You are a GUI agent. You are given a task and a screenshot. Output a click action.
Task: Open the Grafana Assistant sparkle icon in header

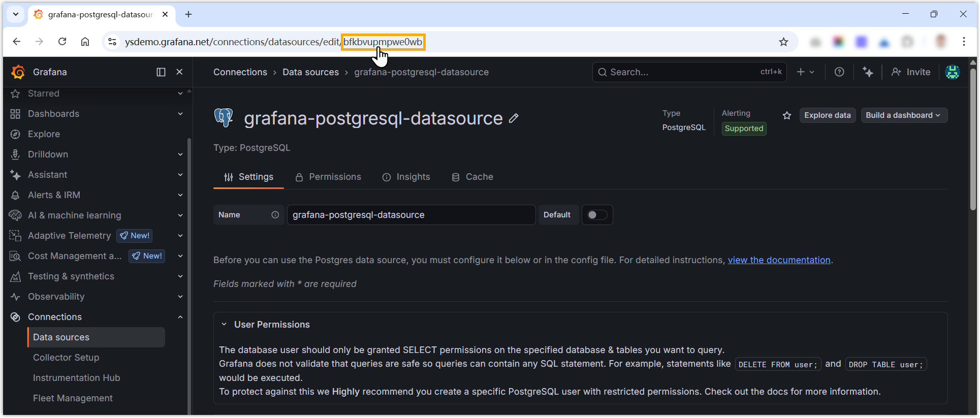(868, 72)
